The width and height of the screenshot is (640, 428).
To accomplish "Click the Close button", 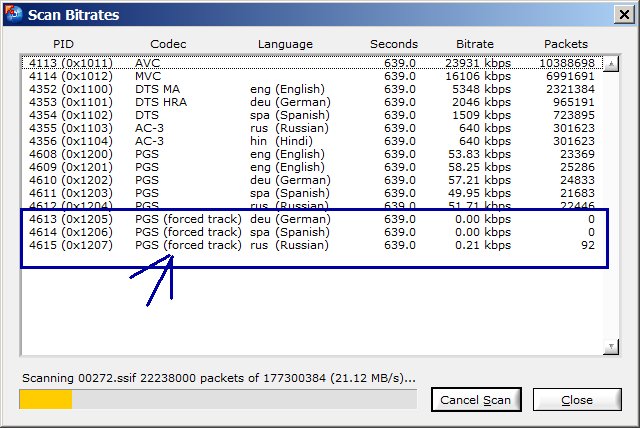I will (577, 400).
